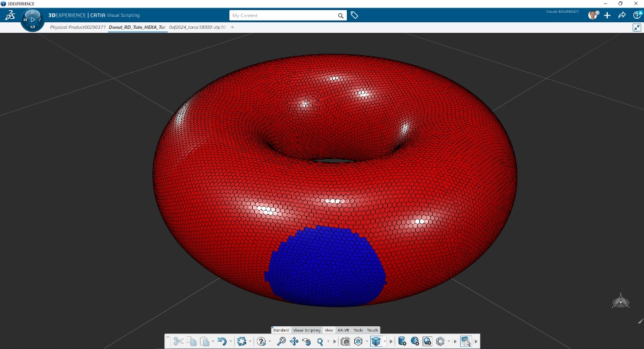The height and width of the screenshot is (349, 644).
Task: Click the framed sphere with gear icon
Action: tap(427, 341)
